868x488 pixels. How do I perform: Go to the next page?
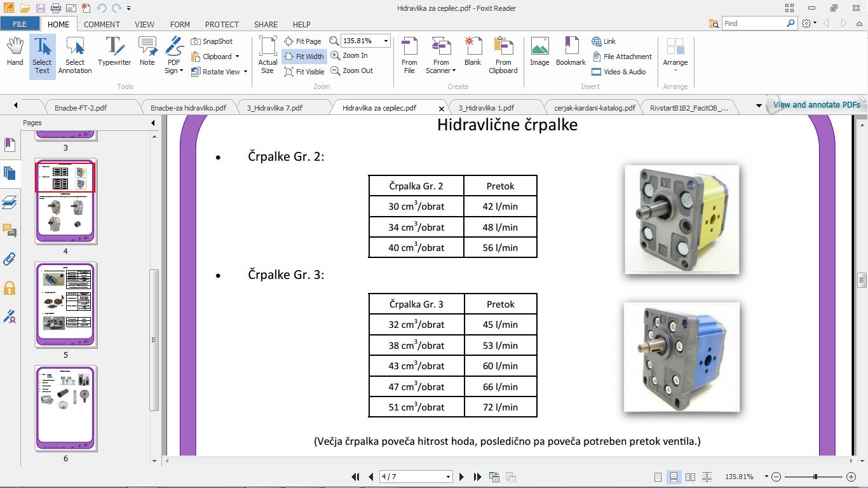tap(462, 477)
